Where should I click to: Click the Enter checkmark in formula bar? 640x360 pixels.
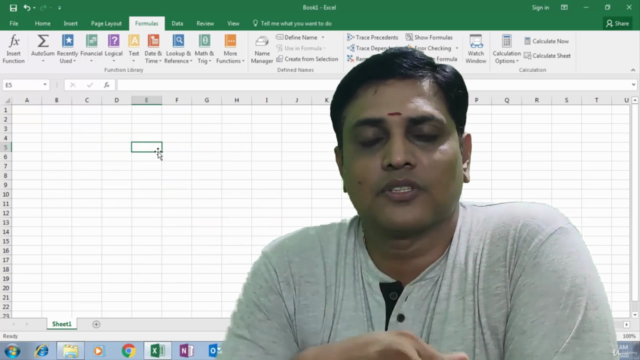90,85
